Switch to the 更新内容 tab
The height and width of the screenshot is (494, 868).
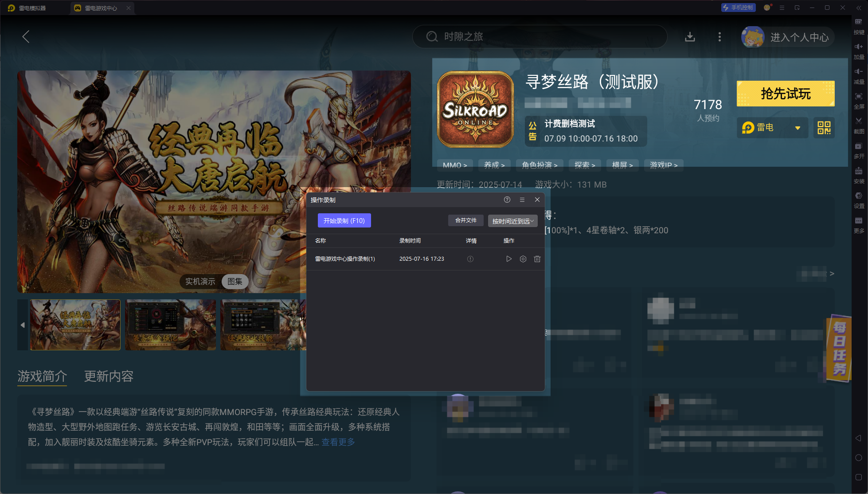coord(109,376)
